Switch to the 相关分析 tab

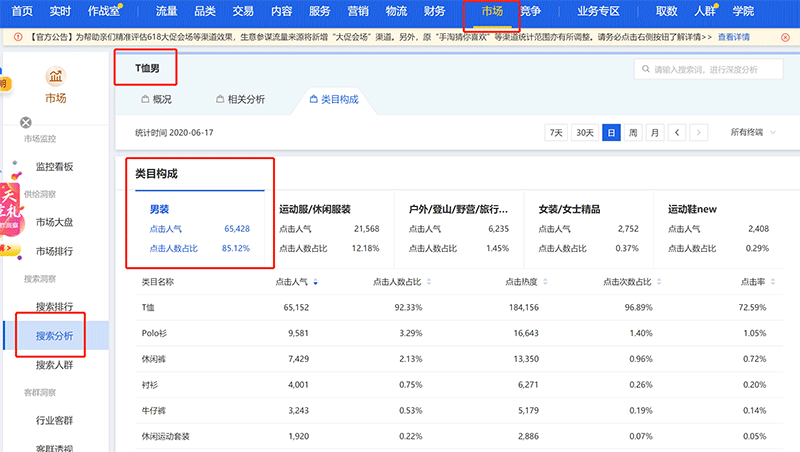coord(240,100)
